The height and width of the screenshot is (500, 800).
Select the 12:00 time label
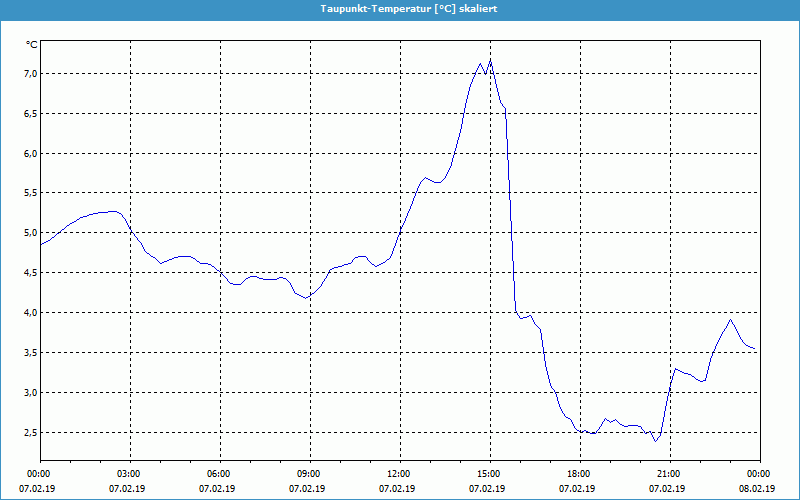tap(398, 474)
